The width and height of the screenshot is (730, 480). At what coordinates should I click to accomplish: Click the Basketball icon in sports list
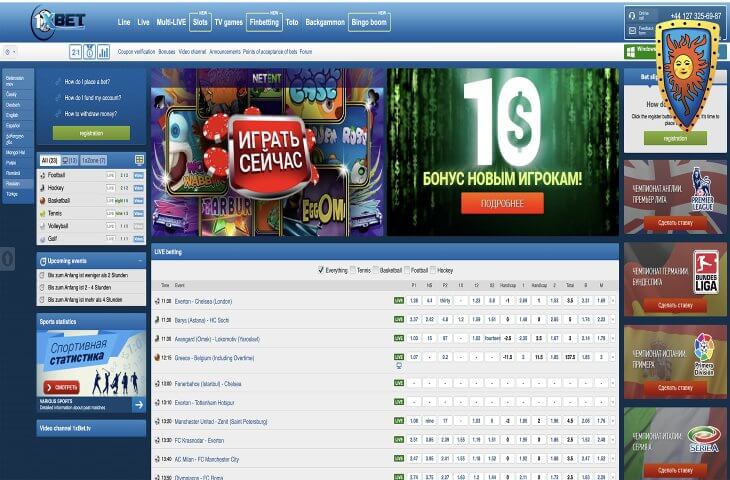[43, 201]
